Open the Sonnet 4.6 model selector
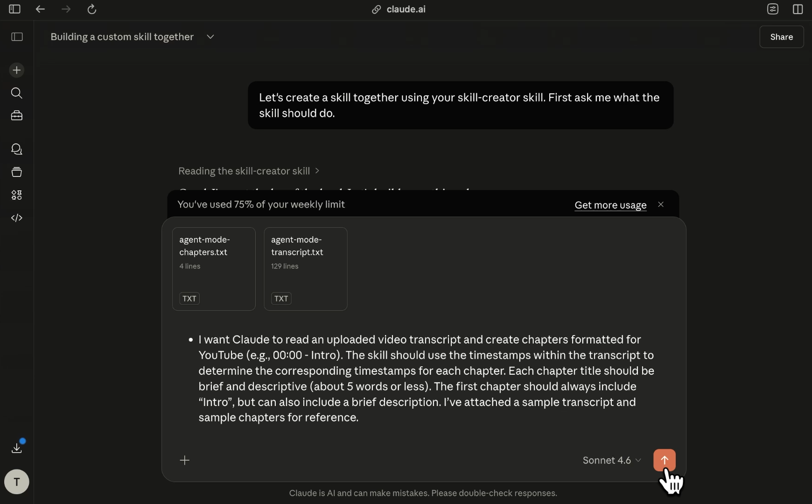This screenshot has width=812, height=504. (612, 460)
